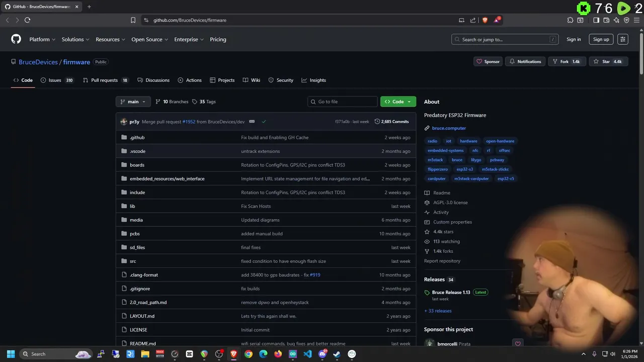The image size is (644, 362).
Task: Click pr3y author avatar
Action: click(x=124, y=122)
